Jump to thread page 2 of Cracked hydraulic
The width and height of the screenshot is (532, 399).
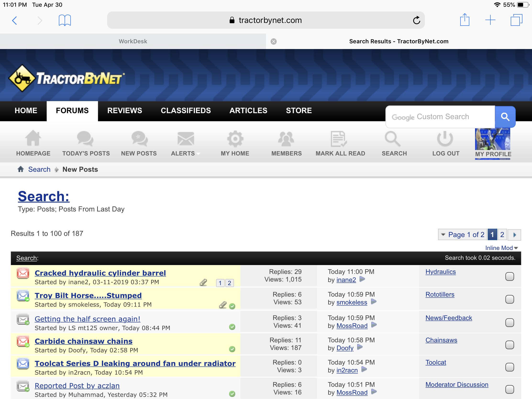(229, 283)
